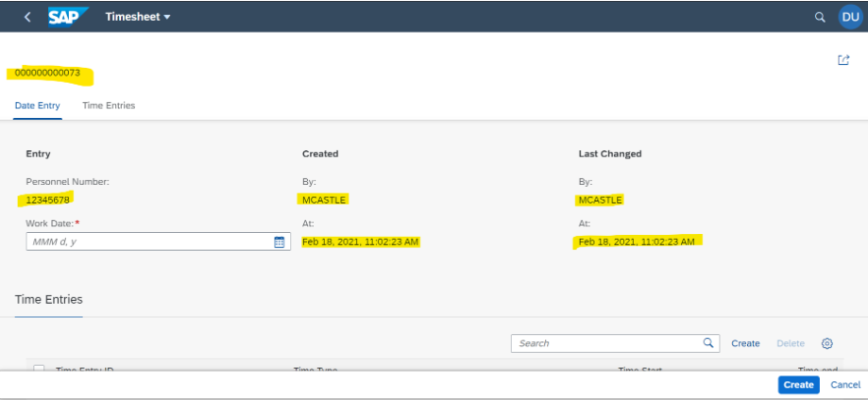Click the SAP logo
Screen dimensions: 868x400
68,17
